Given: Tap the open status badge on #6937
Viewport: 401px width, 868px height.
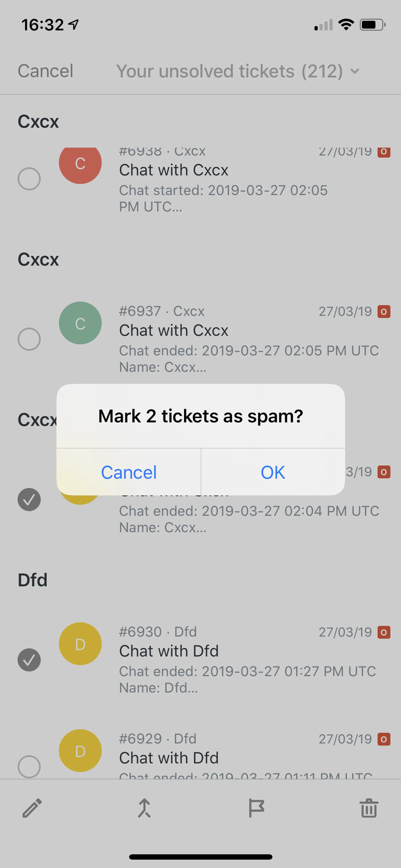Looking at the screenshot, I should [x=384, y=312].
